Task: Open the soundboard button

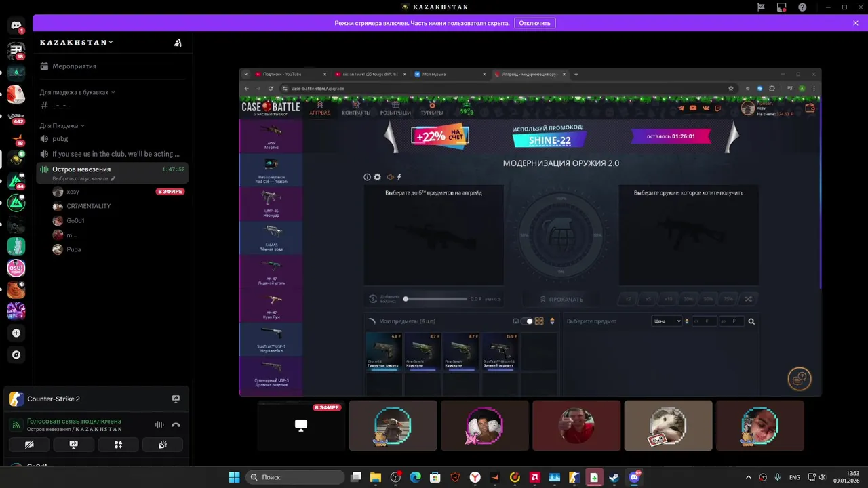Action: click(163, 445)
